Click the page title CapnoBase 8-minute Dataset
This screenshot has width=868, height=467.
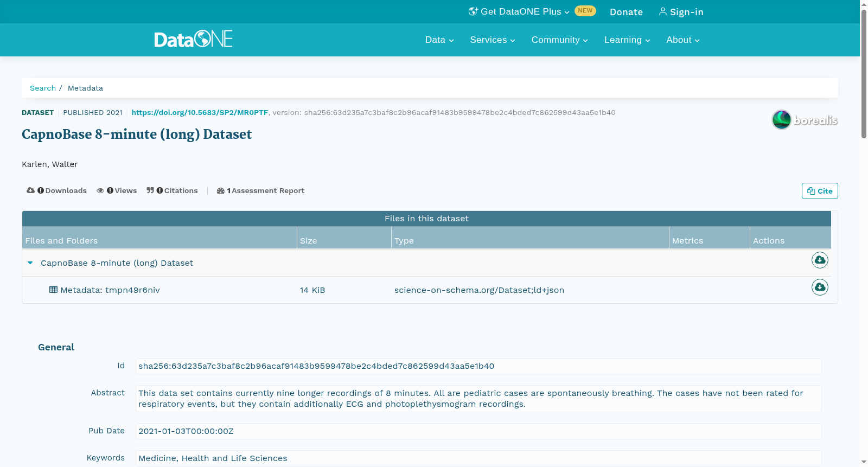pos(137,135)
